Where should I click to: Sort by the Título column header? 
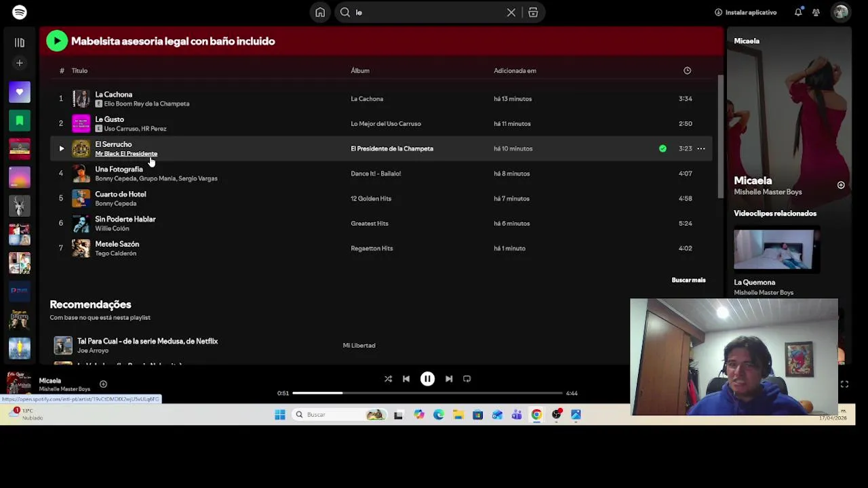point(79,70)
